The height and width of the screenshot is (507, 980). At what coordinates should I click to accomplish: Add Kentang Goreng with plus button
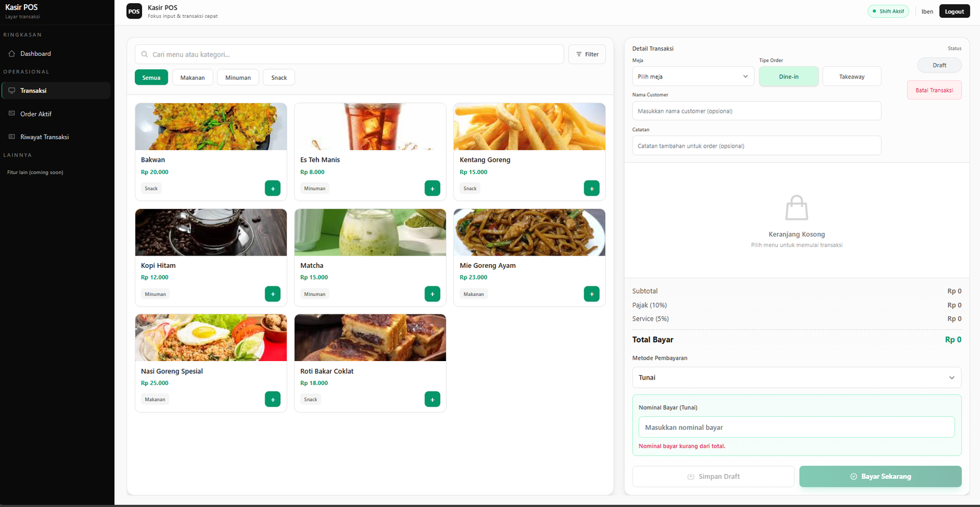pyautogui.click(x=592, y=188)
